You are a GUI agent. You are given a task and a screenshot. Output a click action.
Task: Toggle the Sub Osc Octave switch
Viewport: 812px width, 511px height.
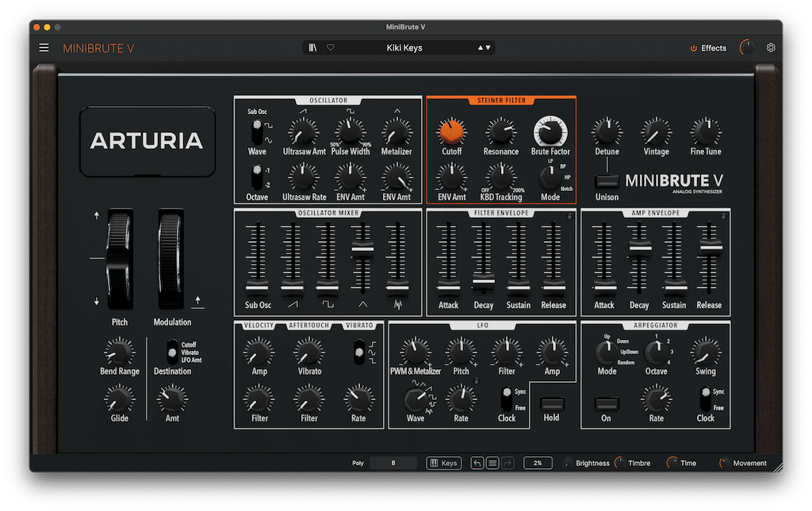point(257,177)
